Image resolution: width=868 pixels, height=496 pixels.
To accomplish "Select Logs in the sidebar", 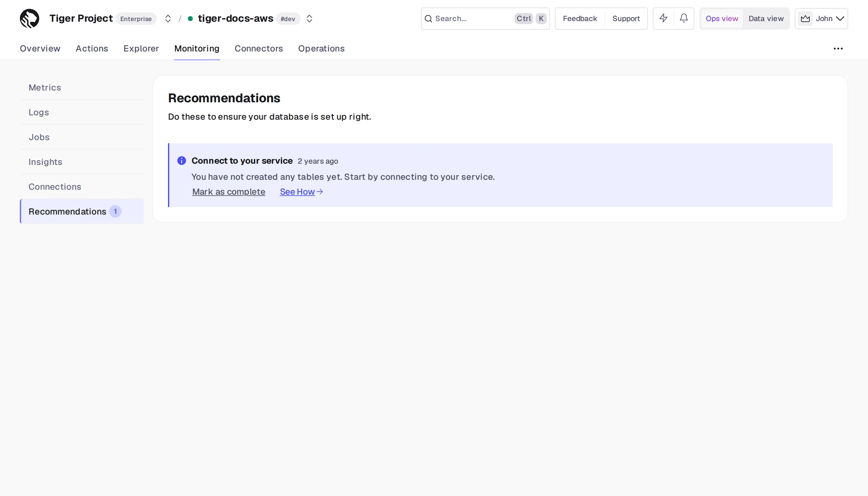I will click(82, 113).
